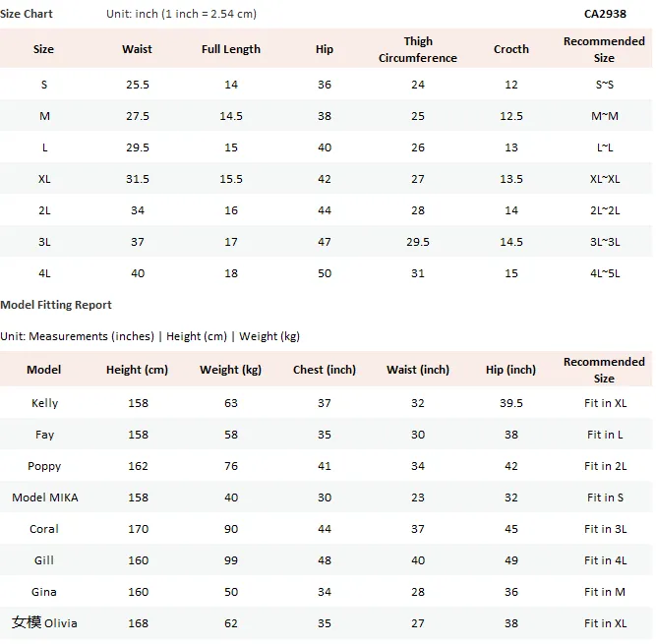Select the Crocth column header
Image resolution: width=656 pixels, height=644 pixels.
(510, 49)
